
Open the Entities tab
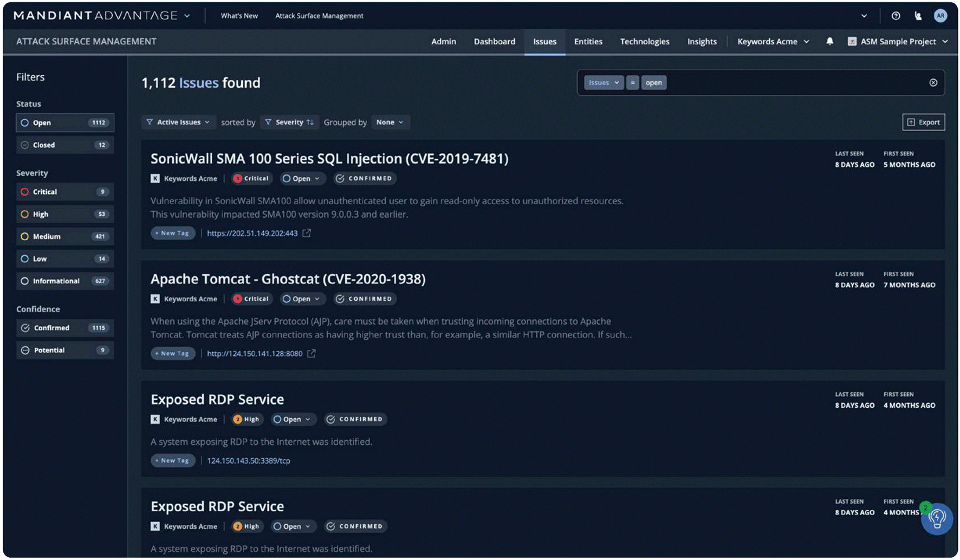pos(588,41)
